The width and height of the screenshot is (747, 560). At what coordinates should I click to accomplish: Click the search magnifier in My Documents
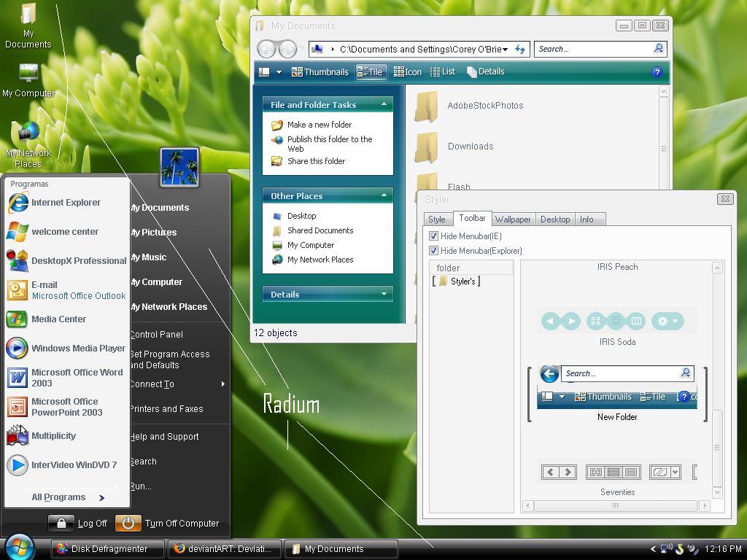[659, 49]
